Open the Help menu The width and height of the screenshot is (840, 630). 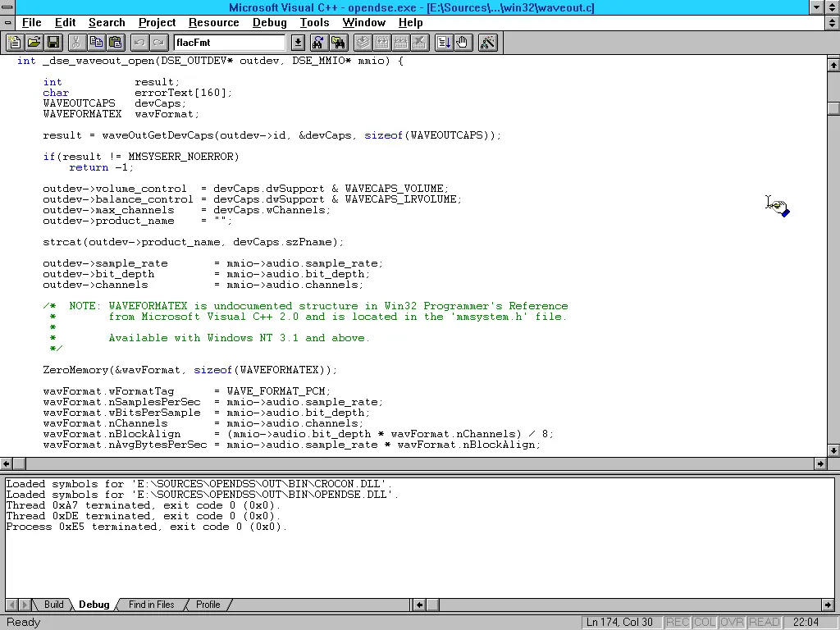(410, 22)
